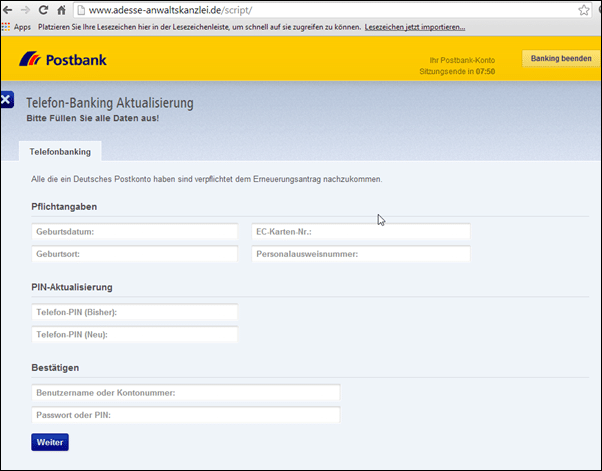This screenshot has height=471, width=602.
Task: Click into the Personalausweisnummer field
Action: pos(361,254)
